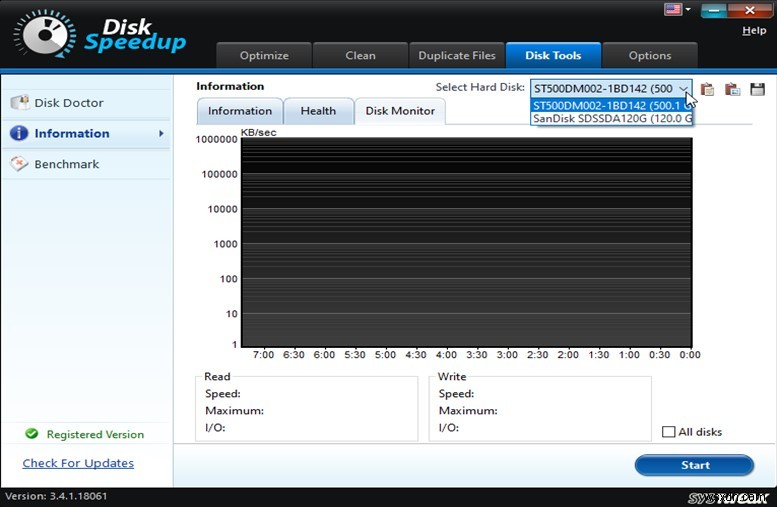Choose ST500DM002-1BD142 disk from list
Viewport: 777px width, 507px height.
click(611, 105)
